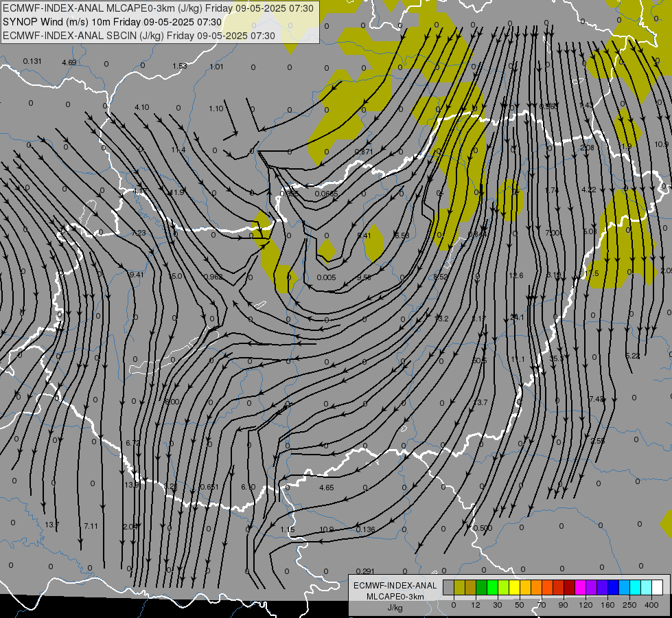Click the map value 2.08

pyautogui.click(x=587, y=148)
